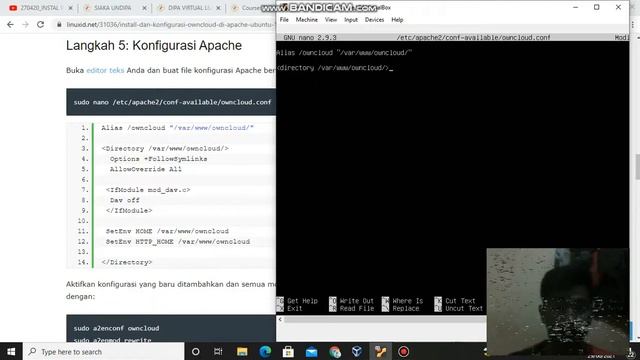Image resolution: width=640 pixels, height=360 pixels.
Task: Open File Explorer from taskbar
Action: coord(242,351)
